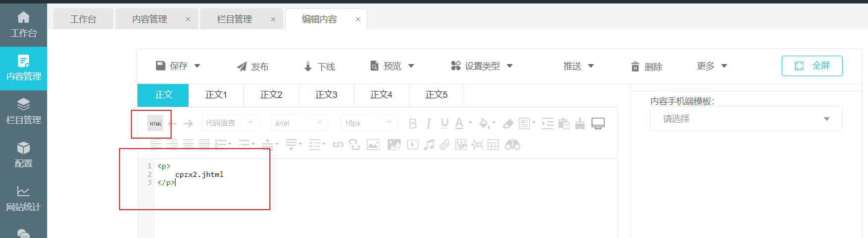The image size is (868, 238).
Task: Open the 代码语言 dropdown
Action: (x=230, y=123)
